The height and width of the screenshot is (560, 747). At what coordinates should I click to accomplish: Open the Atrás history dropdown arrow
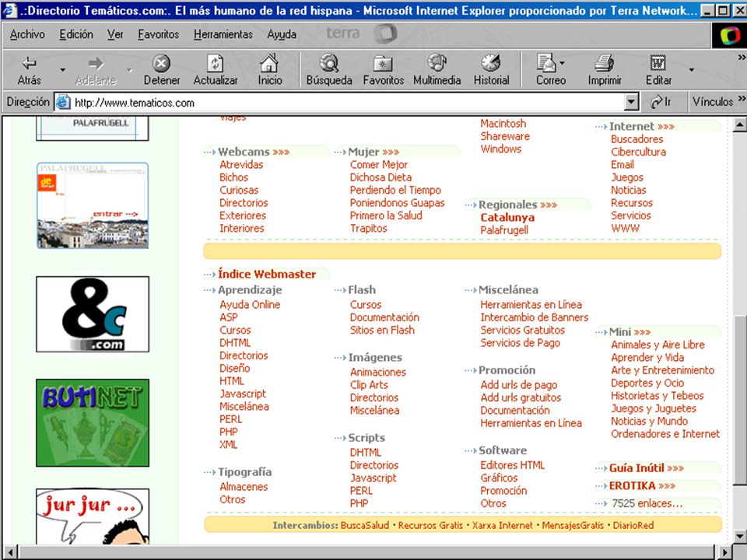62,70
